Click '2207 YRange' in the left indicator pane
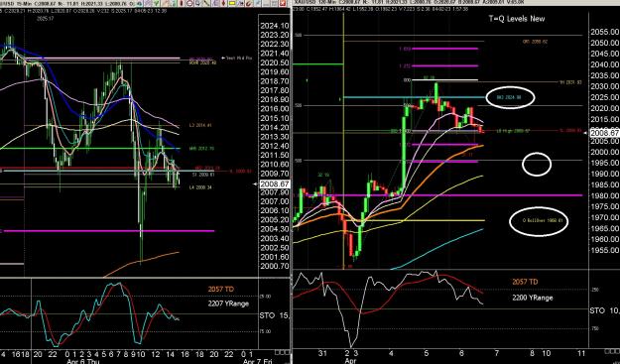This screenshot has height=364, width=620. pyautogui.click(x=228, y=303)
